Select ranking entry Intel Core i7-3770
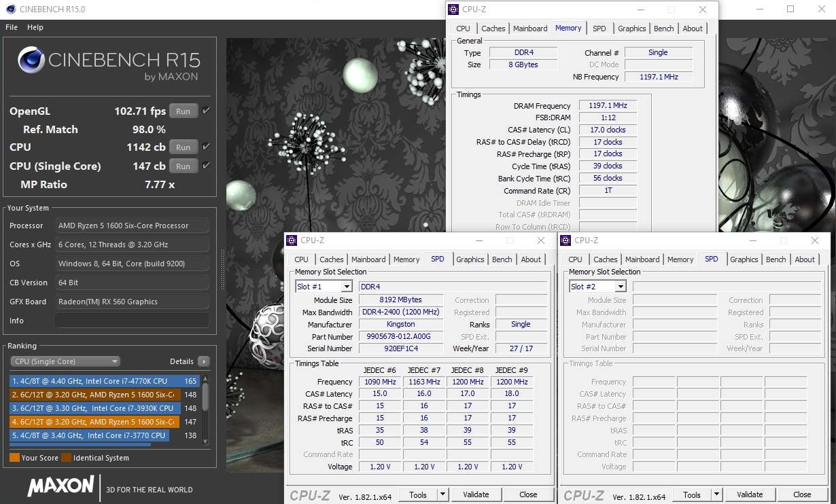This screenshot has height=504, width=836. coord(105,435)
